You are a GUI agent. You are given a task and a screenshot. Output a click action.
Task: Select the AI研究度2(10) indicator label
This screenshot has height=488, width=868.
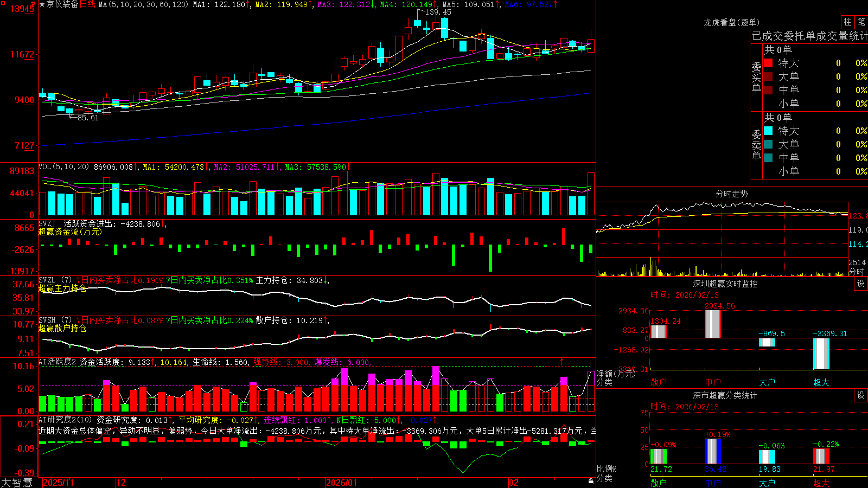65,420
